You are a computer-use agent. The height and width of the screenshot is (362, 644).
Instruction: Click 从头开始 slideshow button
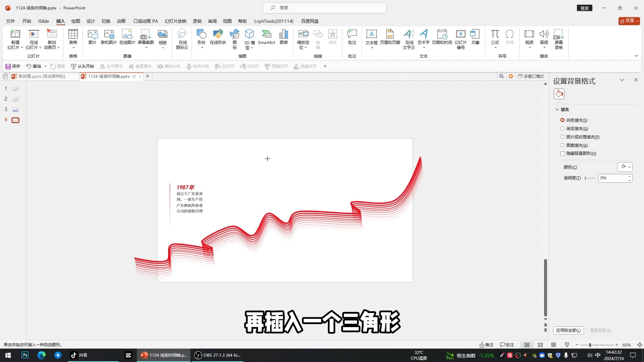pyautogui.click(x=83, y=66)
